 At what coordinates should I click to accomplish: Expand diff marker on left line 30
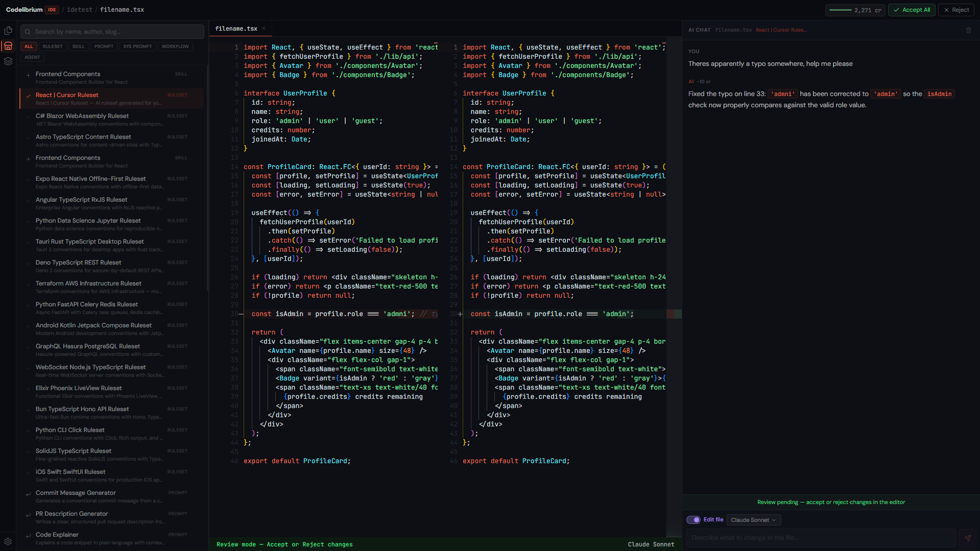point(241,314)
